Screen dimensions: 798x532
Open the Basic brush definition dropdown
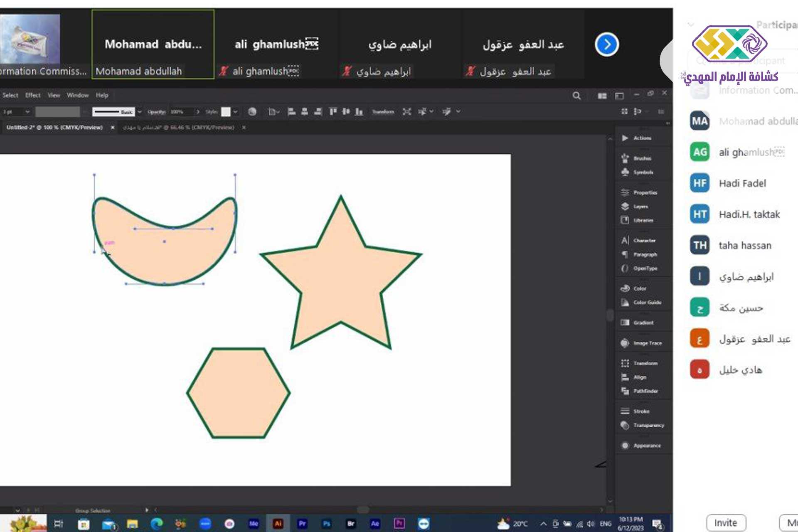point(139,111)
